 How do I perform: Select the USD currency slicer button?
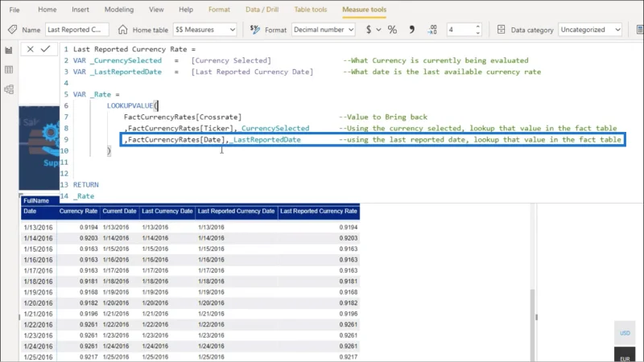[625, 333]
